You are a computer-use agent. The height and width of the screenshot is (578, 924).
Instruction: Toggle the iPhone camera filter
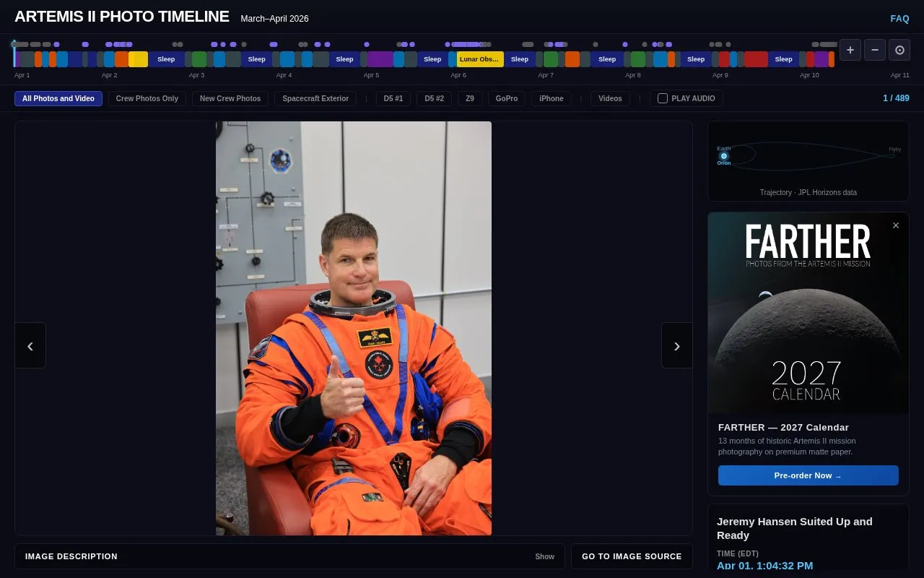(x=552, y=98)
